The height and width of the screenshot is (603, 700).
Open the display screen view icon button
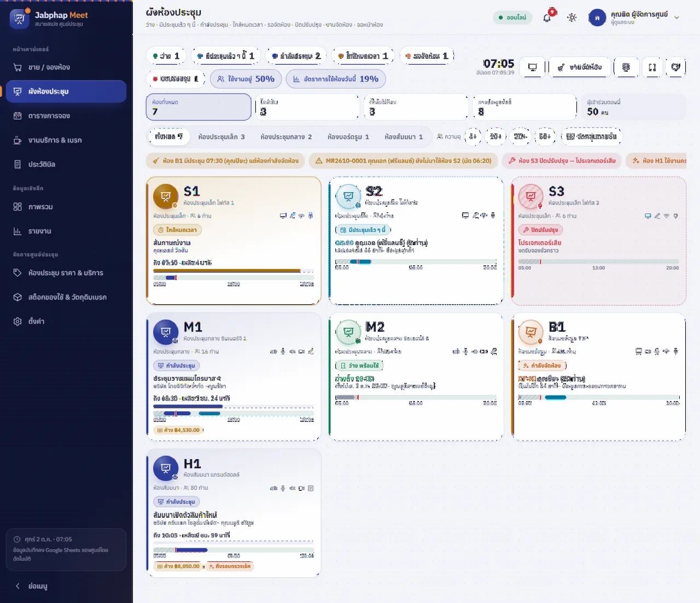tap(533, 67)
